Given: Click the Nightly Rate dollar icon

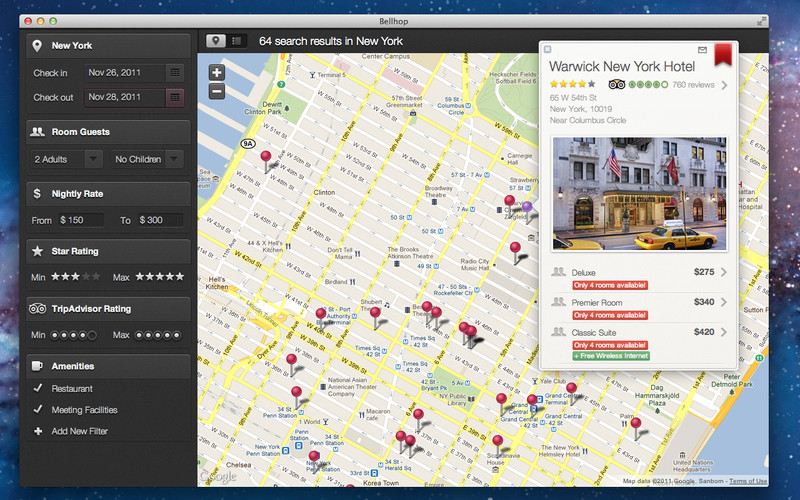Looking at the screenshot, I should click(37, 193).
